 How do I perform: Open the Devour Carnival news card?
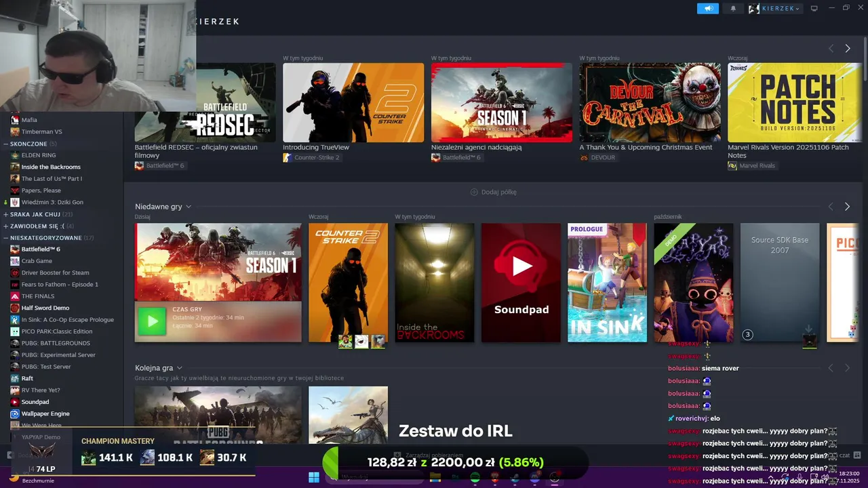click(x=650, y=102)
